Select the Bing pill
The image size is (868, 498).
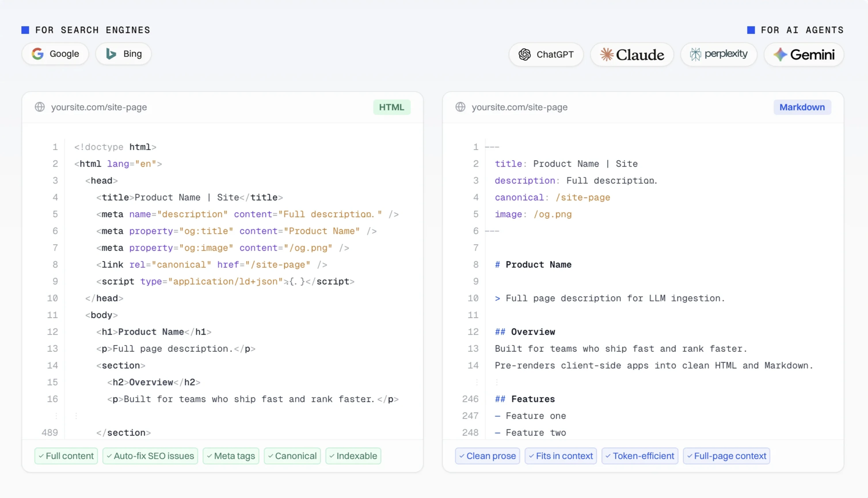tap(123, 54)
